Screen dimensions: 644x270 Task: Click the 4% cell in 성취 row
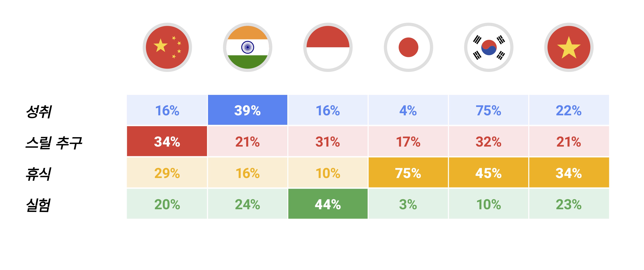[408, 110]
